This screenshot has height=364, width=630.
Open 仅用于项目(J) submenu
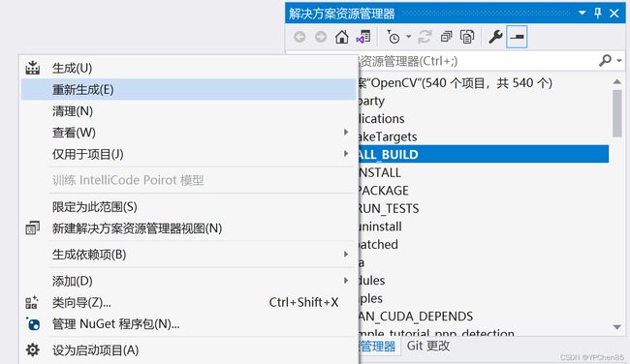188,154
